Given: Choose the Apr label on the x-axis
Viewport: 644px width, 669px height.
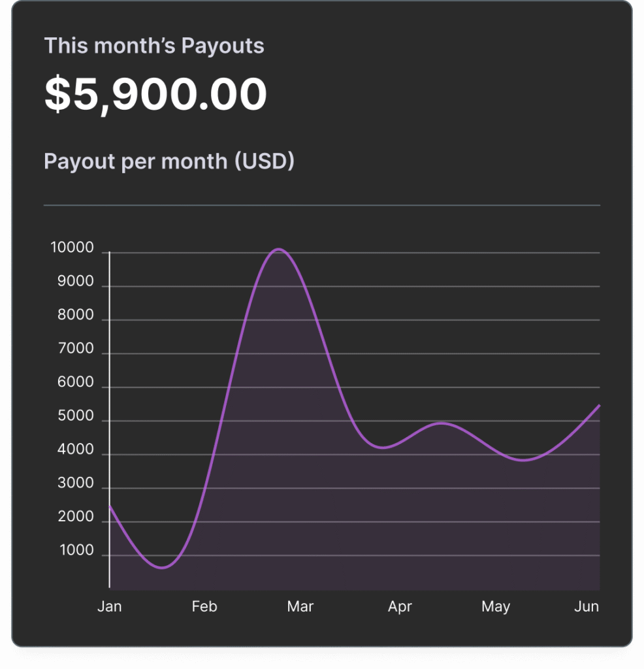Looking at the screenshot, I should 400,607.
